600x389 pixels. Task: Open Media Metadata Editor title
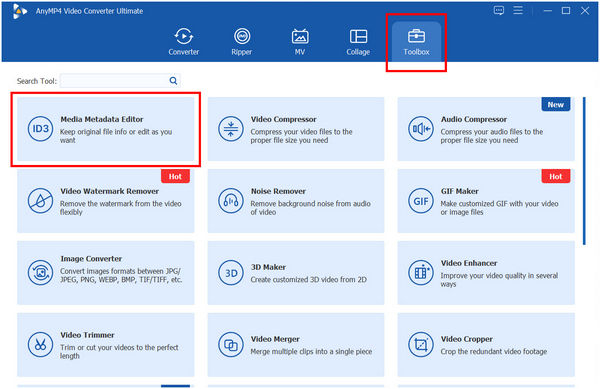tap(102, 119)
